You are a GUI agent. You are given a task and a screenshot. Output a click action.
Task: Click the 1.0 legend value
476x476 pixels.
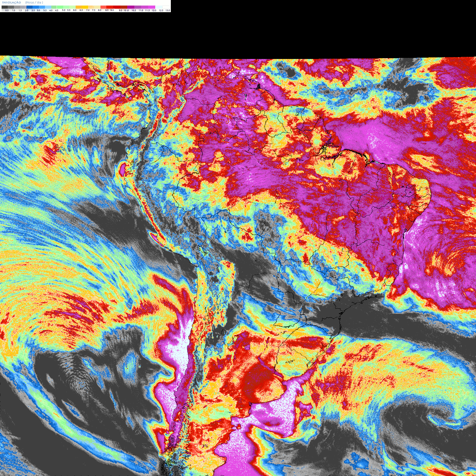(14, 10)
